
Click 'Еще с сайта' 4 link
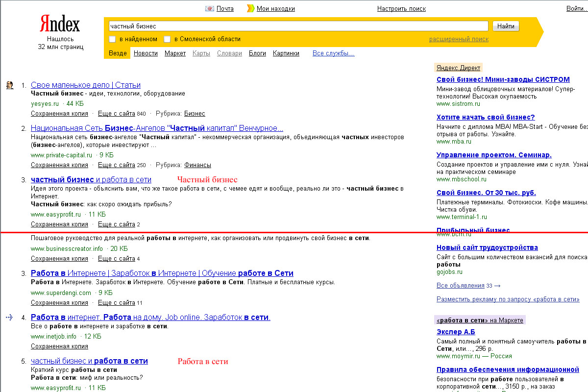(117, 258)
